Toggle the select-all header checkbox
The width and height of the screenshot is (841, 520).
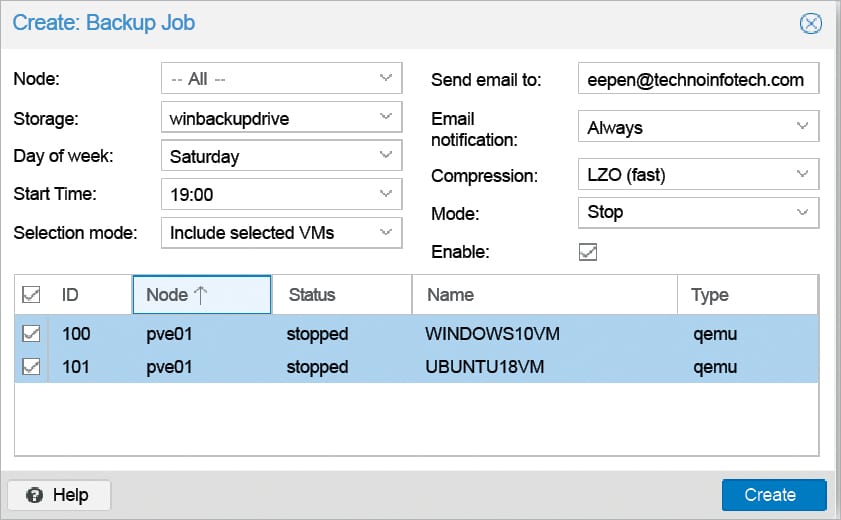tap(31, 295)
